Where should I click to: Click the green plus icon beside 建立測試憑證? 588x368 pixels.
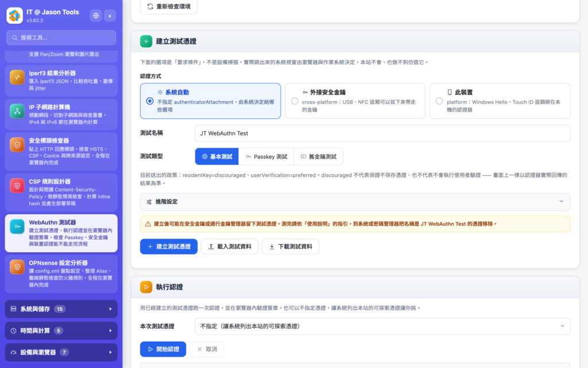pyautogui.click(x=146, y=41)
